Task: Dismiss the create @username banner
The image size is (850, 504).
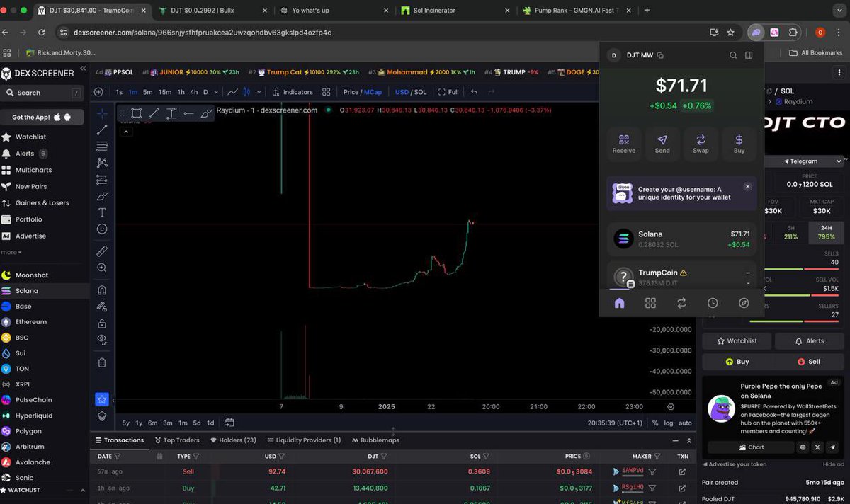Action: (x=747, y=187)
